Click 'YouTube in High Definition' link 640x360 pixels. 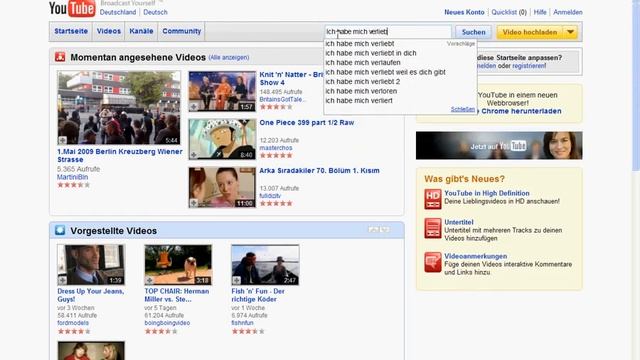[487, 193]
